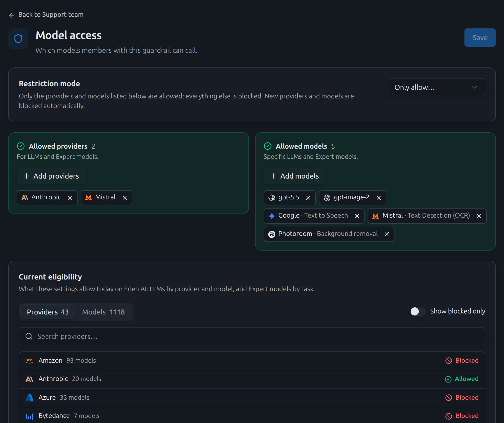504x423 pixels.
Task: Focus the Search providers field
Action: [252, 336]
